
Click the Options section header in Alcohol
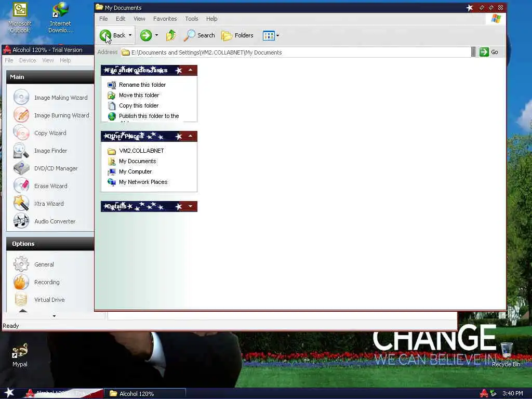click(50, 244)
